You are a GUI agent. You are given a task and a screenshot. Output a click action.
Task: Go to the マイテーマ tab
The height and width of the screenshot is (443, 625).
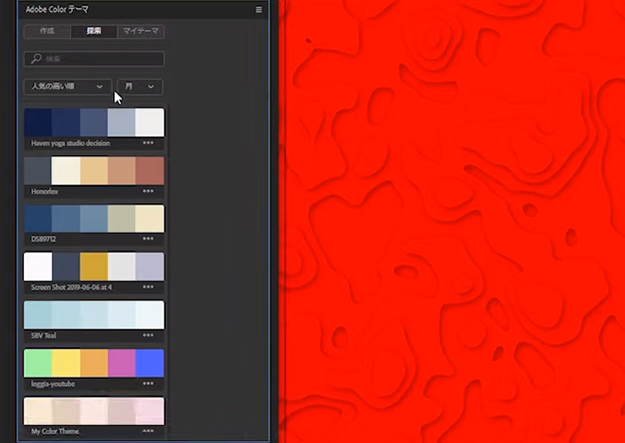coord(141,32)
